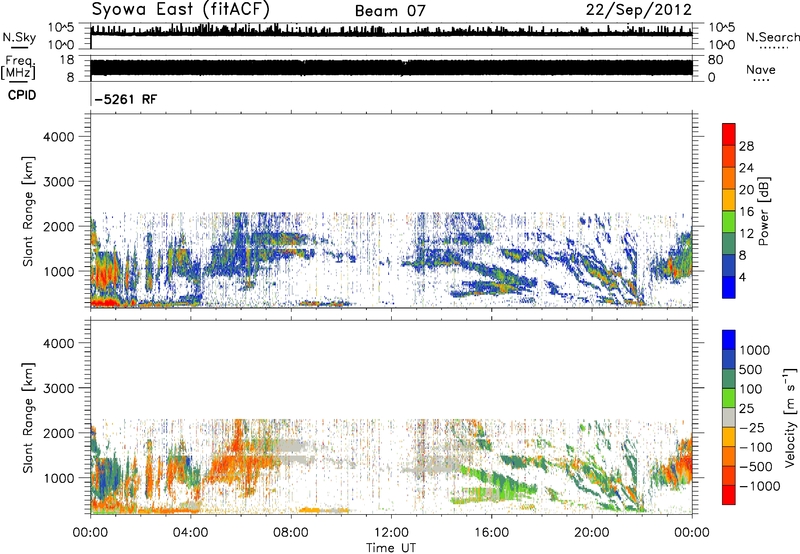This screenshot has width=800, height=554.
Task: Click the '16:00' time tick label
Action: coord(491,533)
